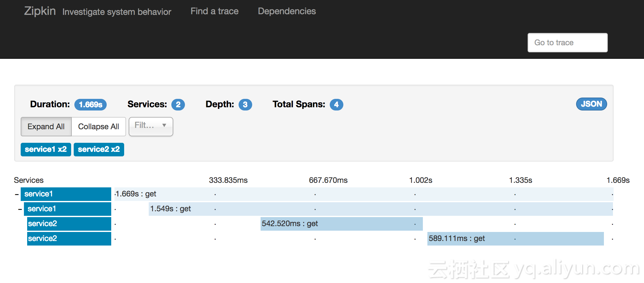This screenshot has width=644, height=283.
Task: Click the JSON button
Action: click(591, 104)
